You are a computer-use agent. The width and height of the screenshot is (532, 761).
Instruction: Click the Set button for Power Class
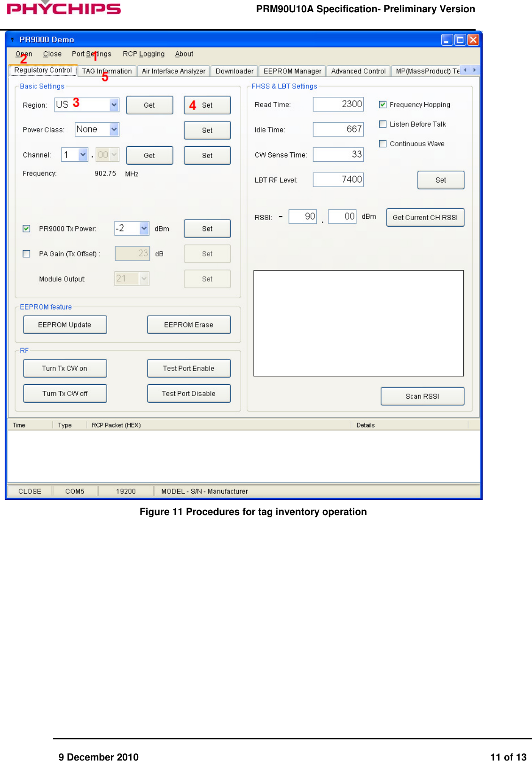click(x=207, y=130)
